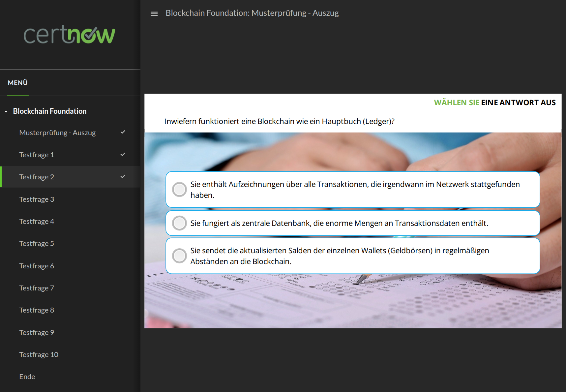The height and width of the screenshot is (392, 566).
Task: Click the Ende menu entry
Action: click(x=27, y=377)
